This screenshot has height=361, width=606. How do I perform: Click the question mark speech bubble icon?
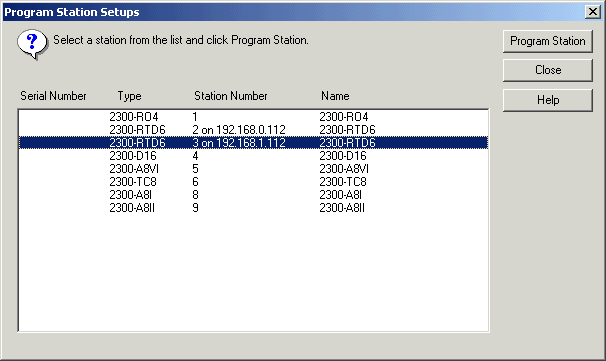click(32, 44)
